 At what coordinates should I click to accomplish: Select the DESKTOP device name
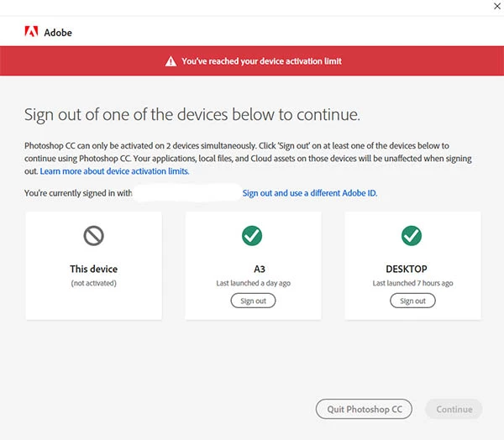407,269
